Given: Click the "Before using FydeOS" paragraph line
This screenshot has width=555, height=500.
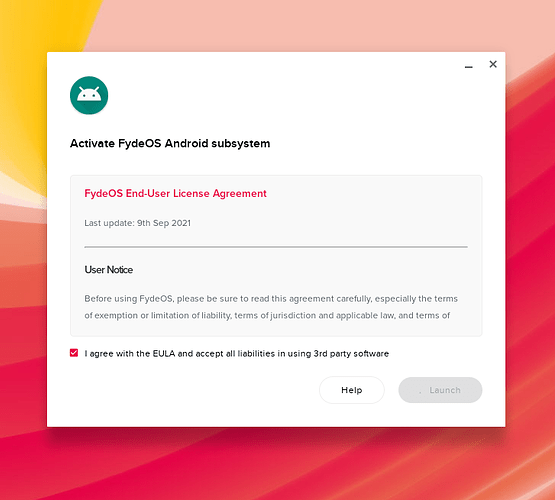Looking at the screenshot, I should 271,299.
